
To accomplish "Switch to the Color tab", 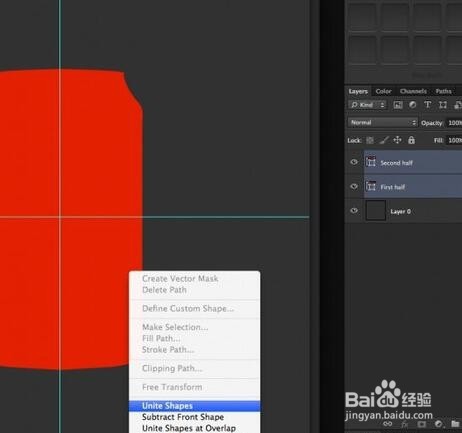I will [x=383, y=91].
